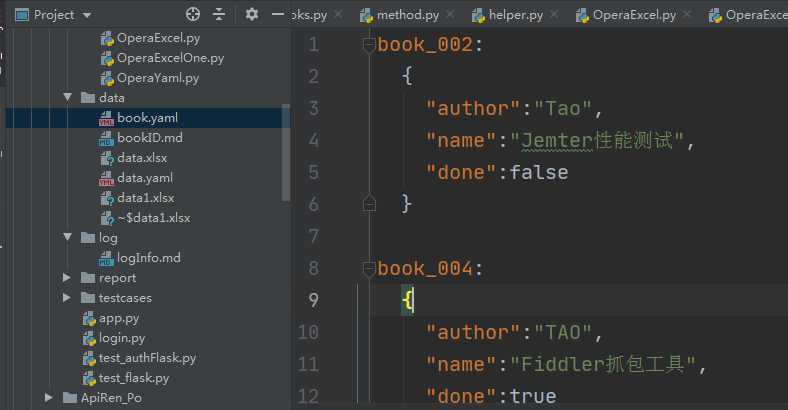Click the YML icon beside book.yaml
Image resolution: width=788 pixels, height=410 pixels.
pyautogui.click(x=107, y=119)
